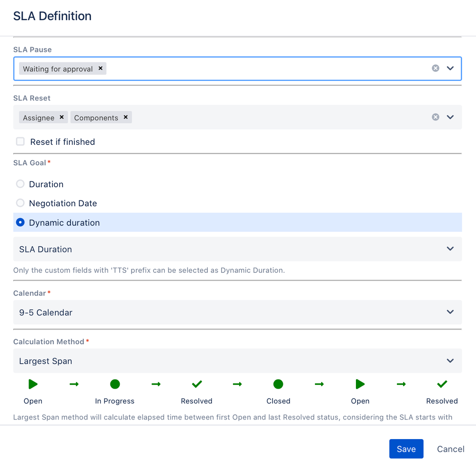Remove the Components tag from SLA Reset

click(x=125, y=117)
